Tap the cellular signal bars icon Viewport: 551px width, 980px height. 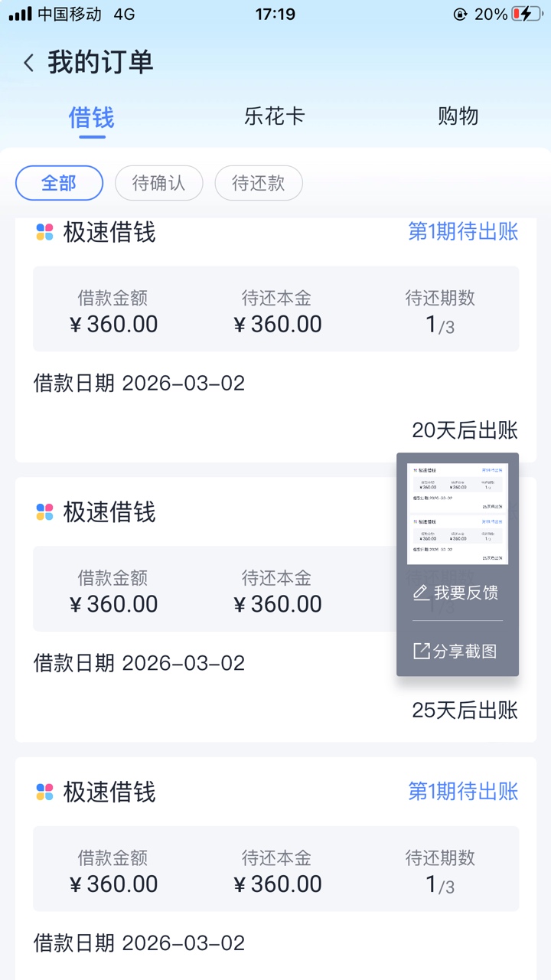pyautogui.click(x=20, y=14)
